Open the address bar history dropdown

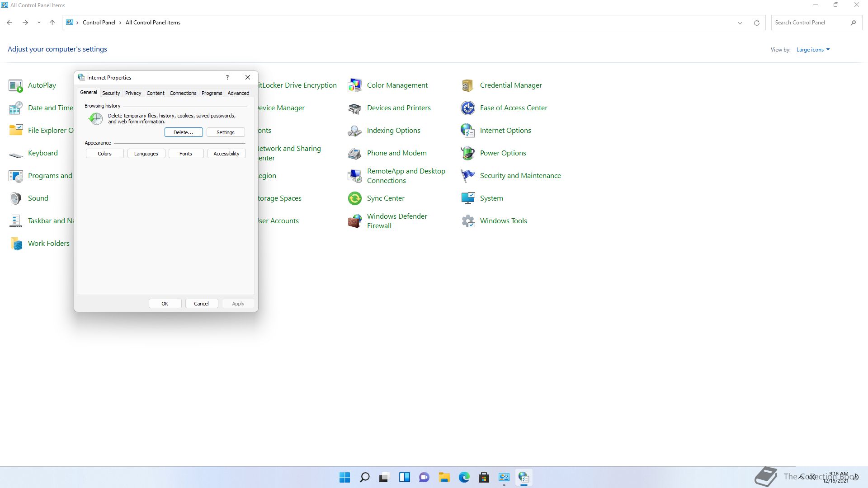pos(740,23)
